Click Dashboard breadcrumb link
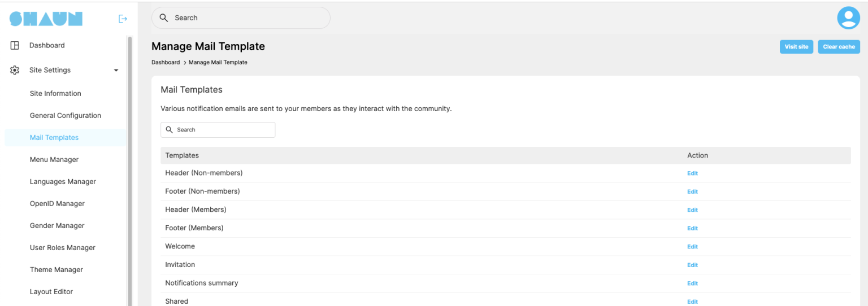 (166, 63)
